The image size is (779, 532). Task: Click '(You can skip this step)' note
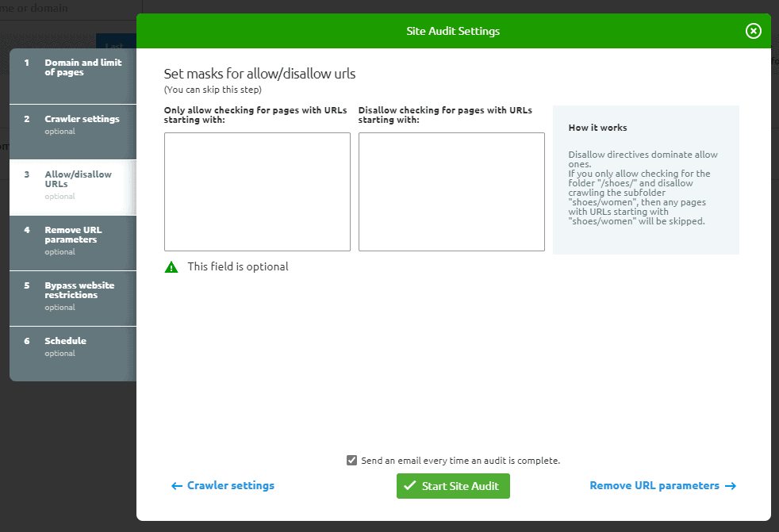coord(213,90)
